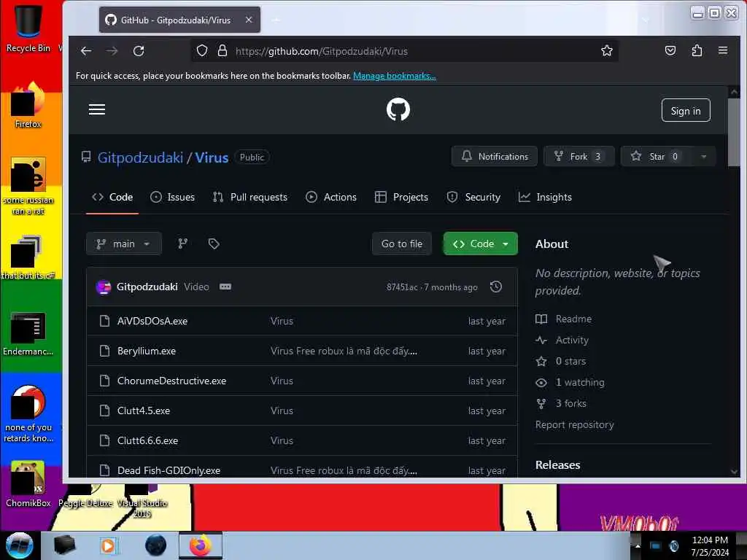Screen dimensions: 747x560
Task: Click the Firefox taskbar button
Action: click(x=201, y=545)
